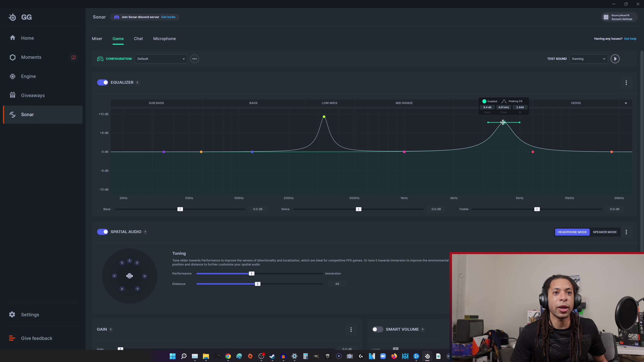
Task: Switch to the Mixer tab
Action: click(97, 39)
